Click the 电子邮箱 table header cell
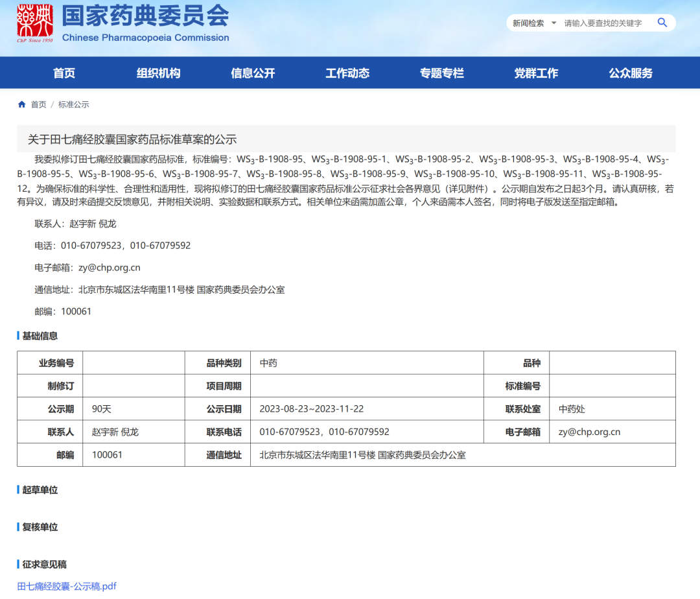Screen dimensions: 700x599 point(517,432)
